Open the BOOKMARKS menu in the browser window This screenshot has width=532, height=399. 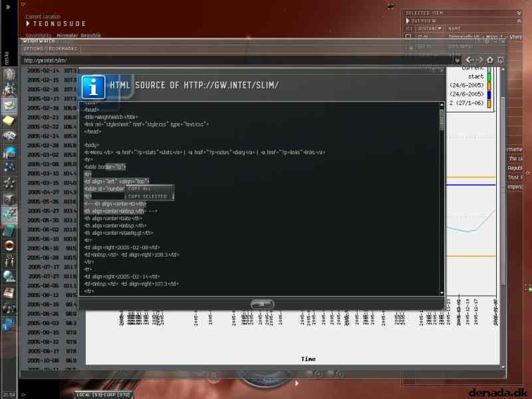click(63, 49)
